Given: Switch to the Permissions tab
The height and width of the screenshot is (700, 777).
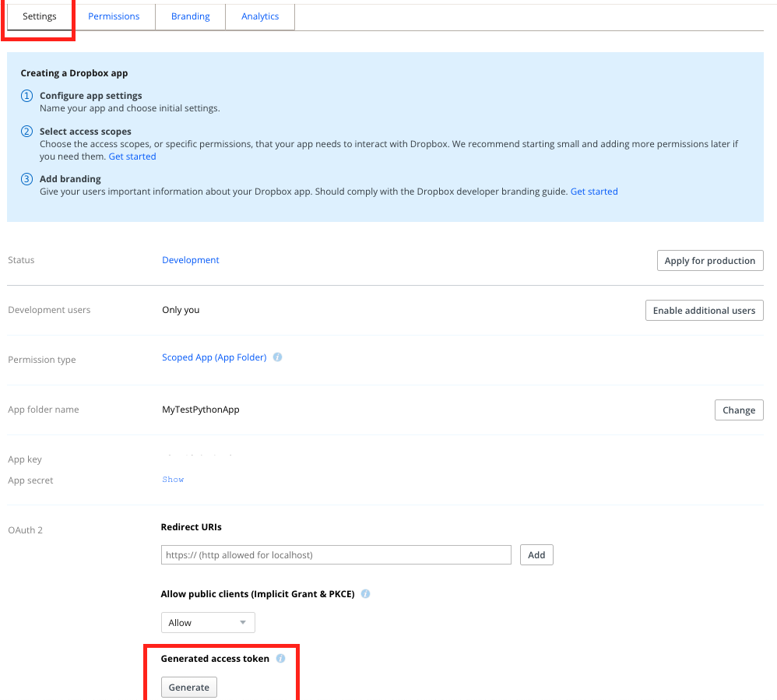Looking at the screenshot, I should pos(114,17).
